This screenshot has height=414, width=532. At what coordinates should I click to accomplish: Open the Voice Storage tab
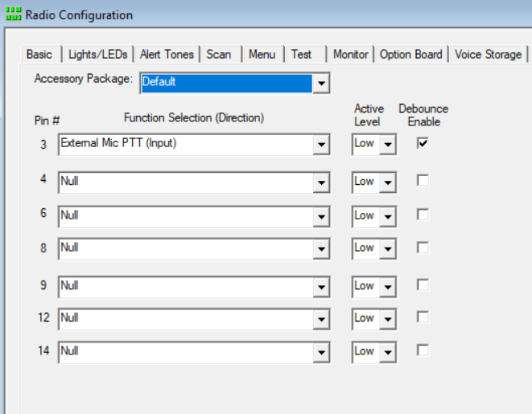(x=488, y=55)
